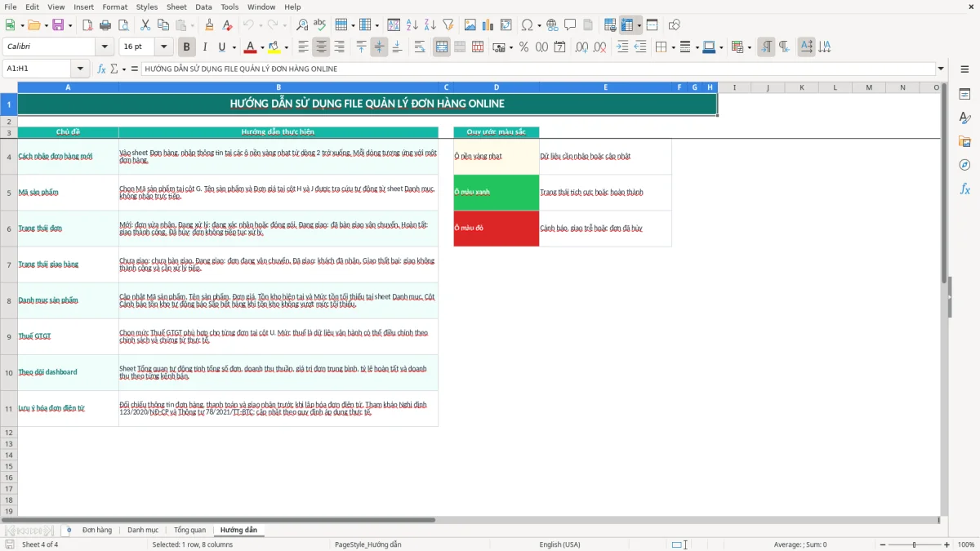Open the Borders dropdown arrow
Image resolution: width=980 pixels, height=551 pixels.
(672, 47)
